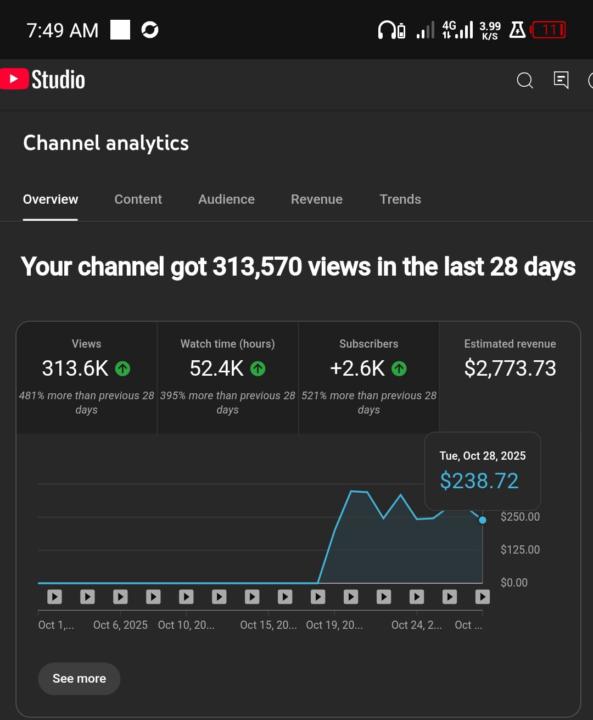Viewport: 593px width, 720px height.
Task: Tap the 395% more than previous text
Action: tap(227, 402)
